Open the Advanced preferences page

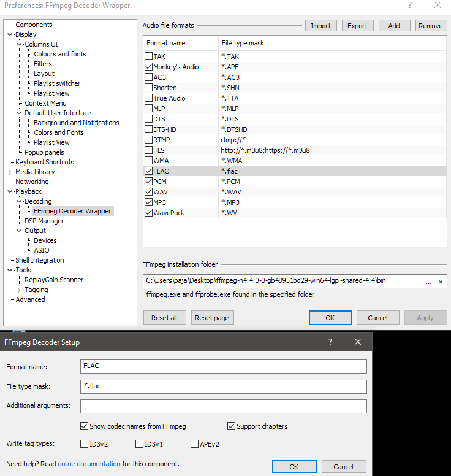(30, 299)
